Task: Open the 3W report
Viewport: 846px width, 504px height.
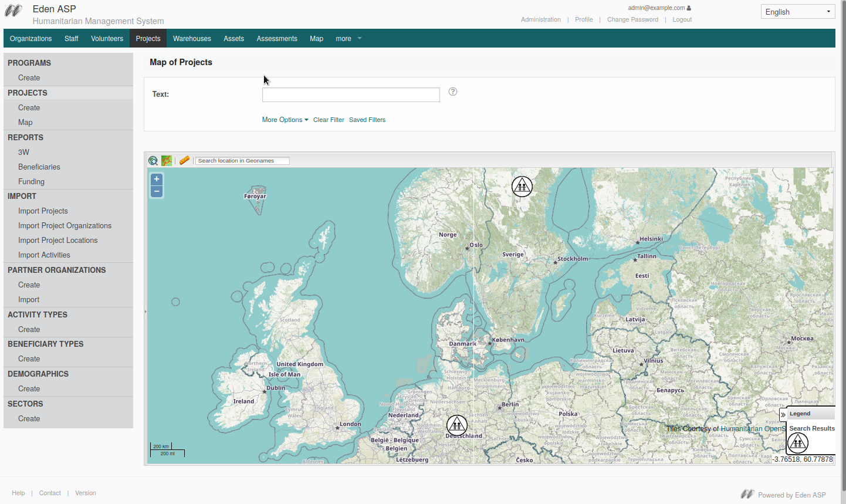Action: pyautogui.click(x=23, y=153)
